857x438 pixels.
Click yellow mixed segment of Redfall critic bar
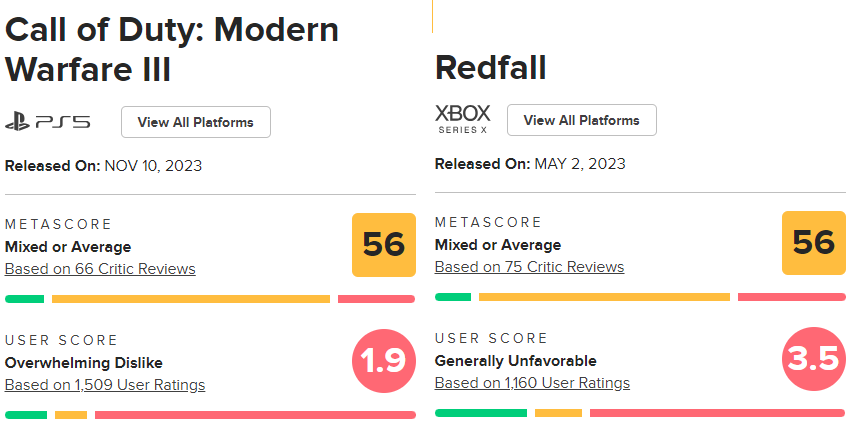604,297
